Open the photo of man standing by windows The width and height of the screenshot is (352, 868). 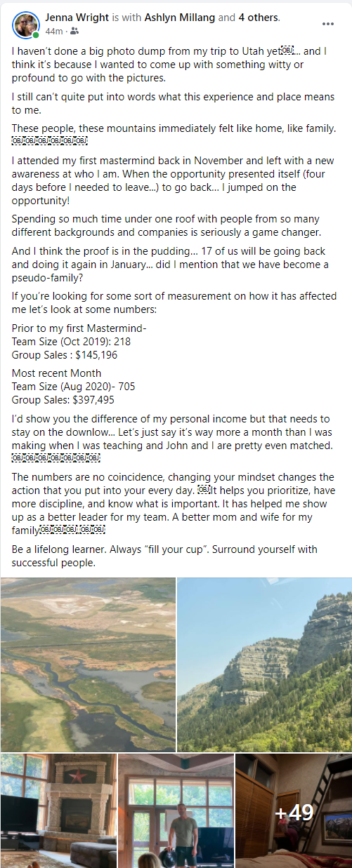[x=176, y=811]
